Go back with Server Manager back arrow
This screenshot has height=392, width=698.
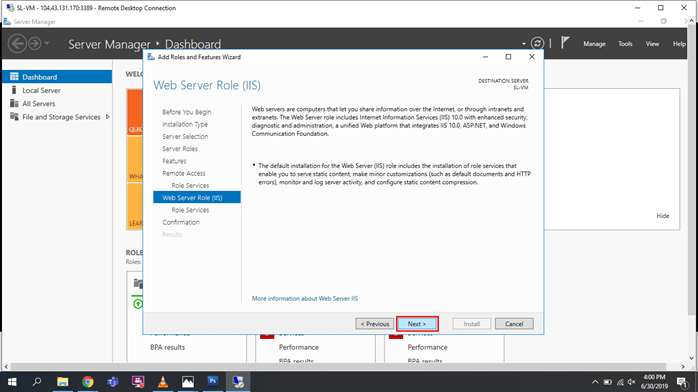point(17,44)
